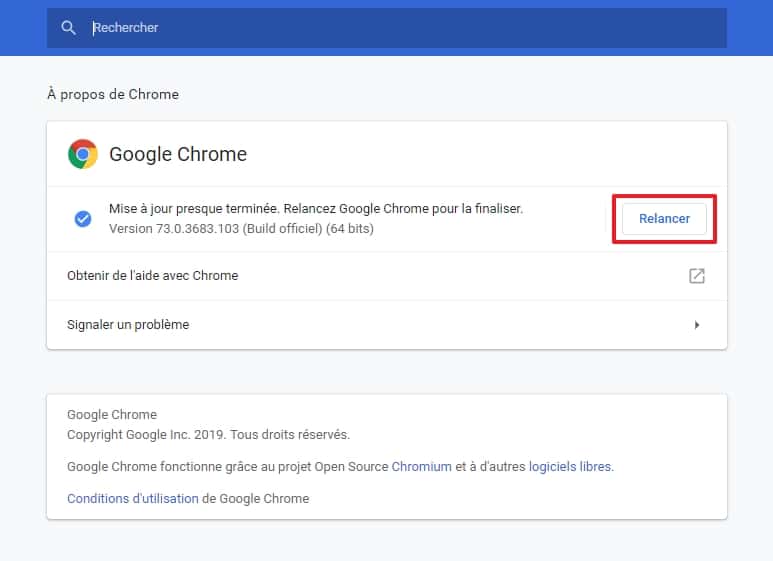Click the À propos de Chrome heading

113,94
